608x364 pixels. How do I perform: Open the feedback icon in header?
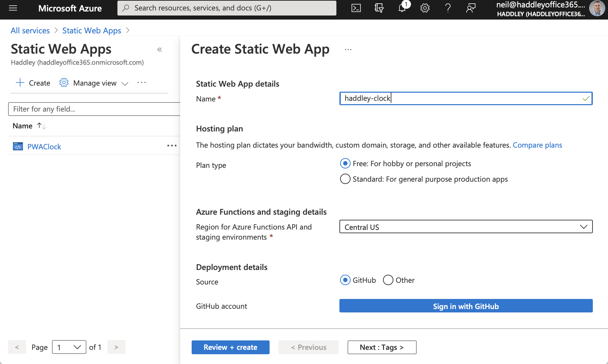pyautogui.click(x=471, y=8)
